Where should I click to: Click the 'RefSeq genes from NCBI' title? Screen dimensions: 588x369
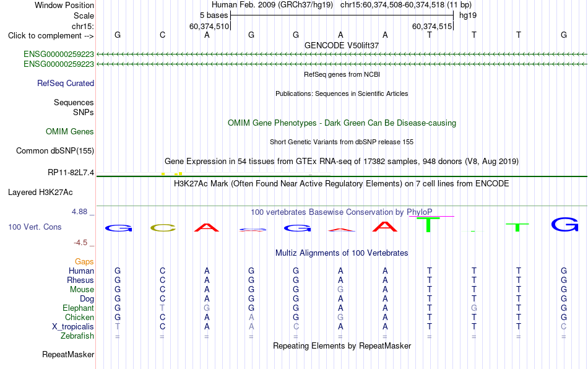click(342, 74)
